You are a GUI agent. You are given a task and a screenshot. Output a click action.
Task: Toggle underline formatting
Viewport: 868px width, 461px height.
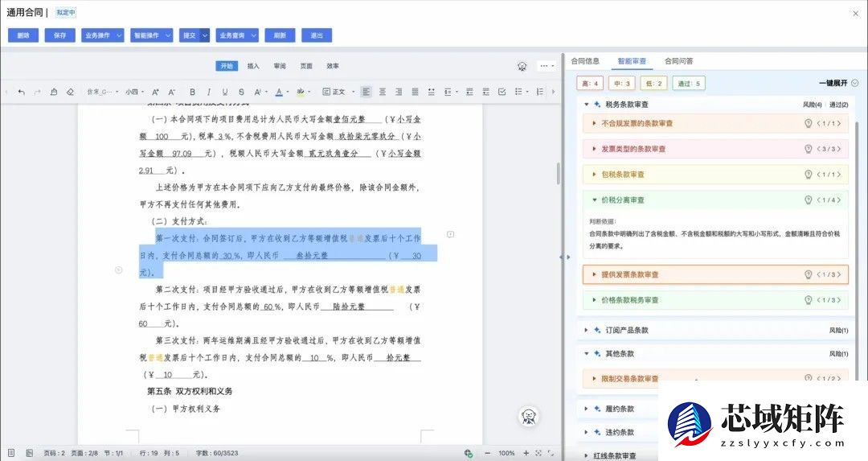click(225, 92)
